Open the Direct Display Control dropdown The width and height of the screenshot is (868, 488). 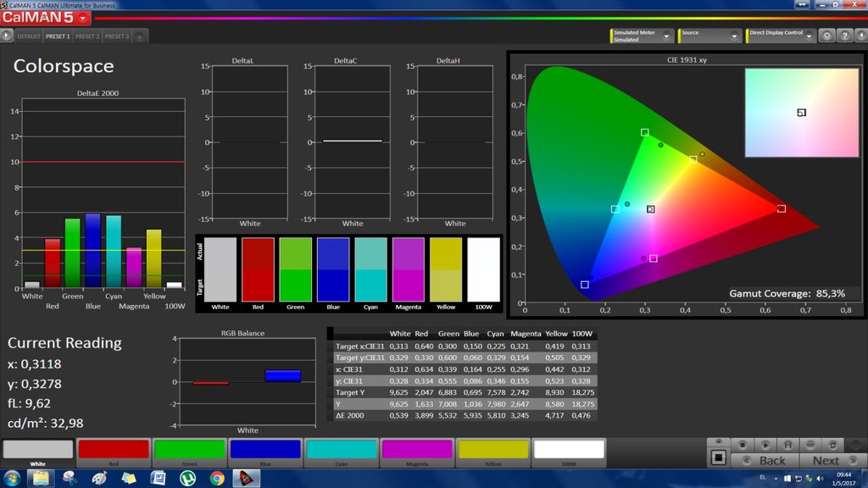[x=780, y=36]
